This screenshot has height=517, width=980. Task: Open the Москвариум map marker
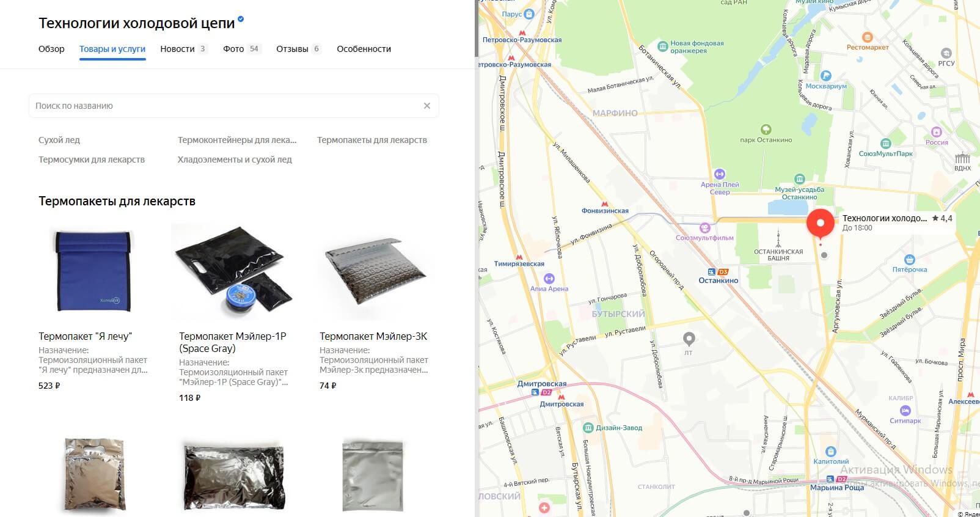tap(825, 76)
